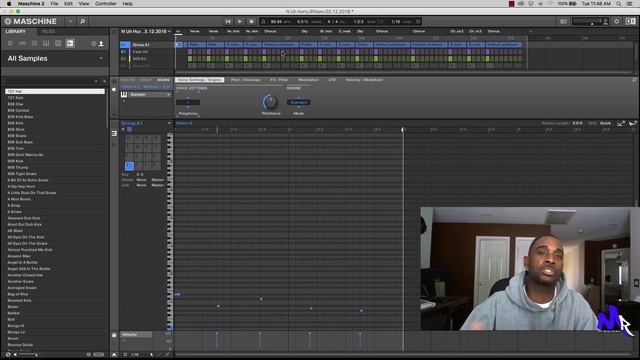Open the Engine Mode Standard selector
The width and height of the screenshot is (640, 360).
tap(299, 102)
